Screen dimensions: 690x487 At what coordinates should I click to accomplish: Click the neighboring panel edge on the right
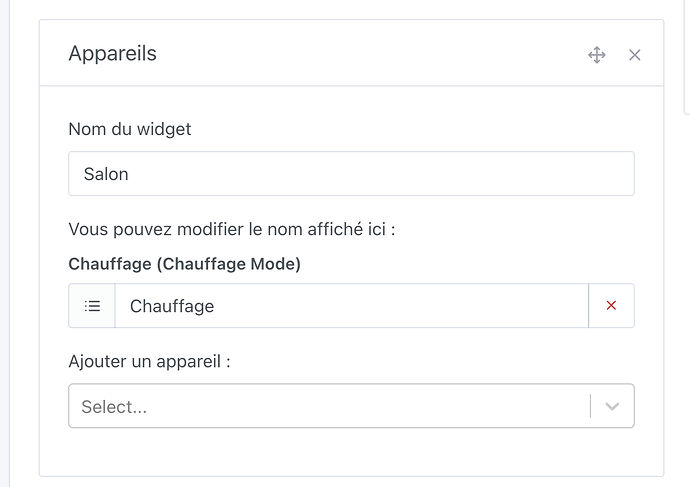pyautogui.click(x=685, y=60)
